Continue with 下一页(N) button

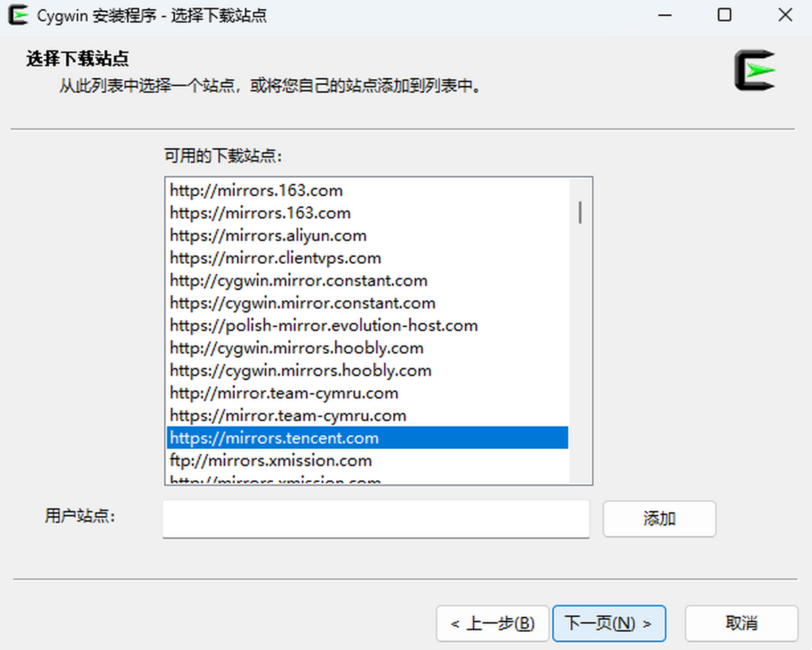tap(609, 623)
